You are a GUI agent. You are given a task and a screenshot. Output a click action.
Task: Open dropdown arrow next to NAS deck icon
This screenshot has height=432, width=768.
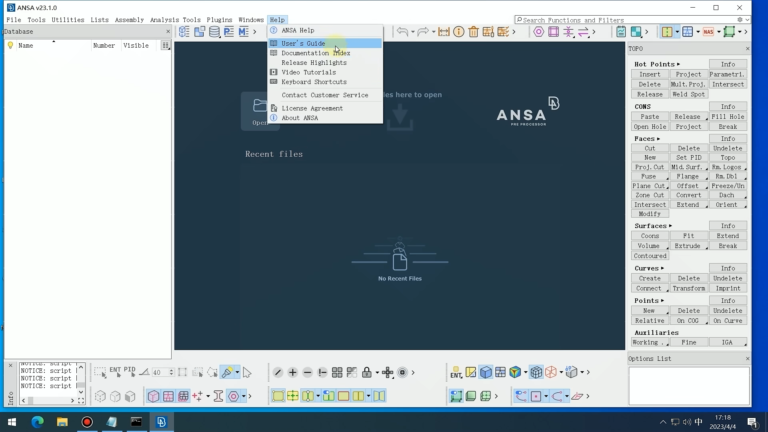(x=719, y=32)
